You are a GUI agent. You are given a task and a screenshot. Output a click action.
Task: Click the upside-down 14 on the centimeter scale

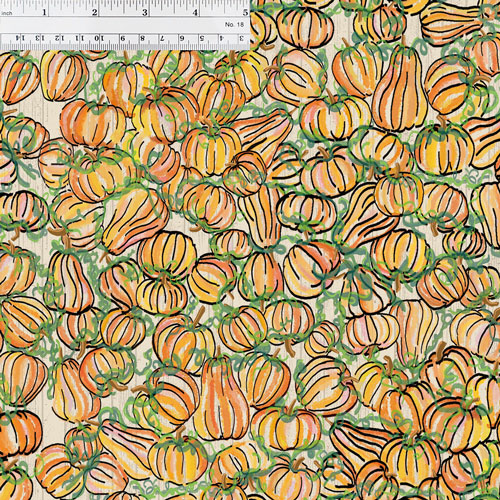coord(21,38)
